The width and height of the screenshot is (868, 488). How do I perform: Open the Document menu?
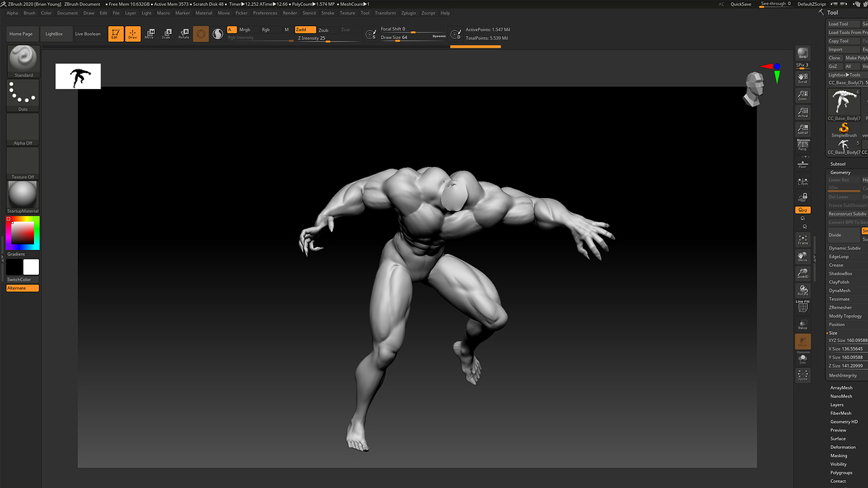pos(67,13)
